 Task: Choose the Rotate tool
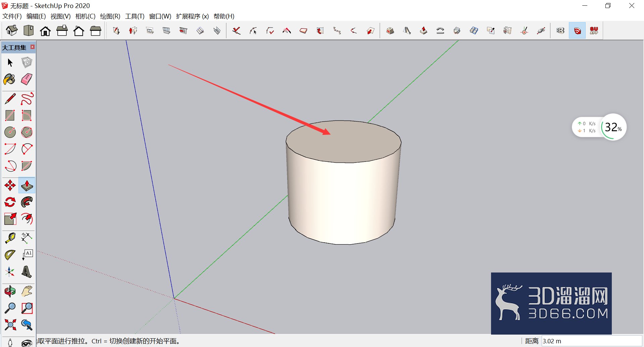point(10,202)
